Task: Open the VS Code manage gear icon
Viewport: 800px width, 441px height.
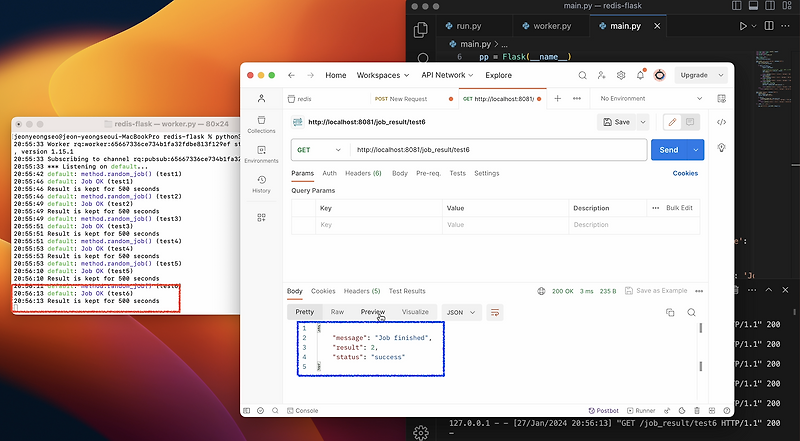Action: pyautogui.click(x=421, y=432)
